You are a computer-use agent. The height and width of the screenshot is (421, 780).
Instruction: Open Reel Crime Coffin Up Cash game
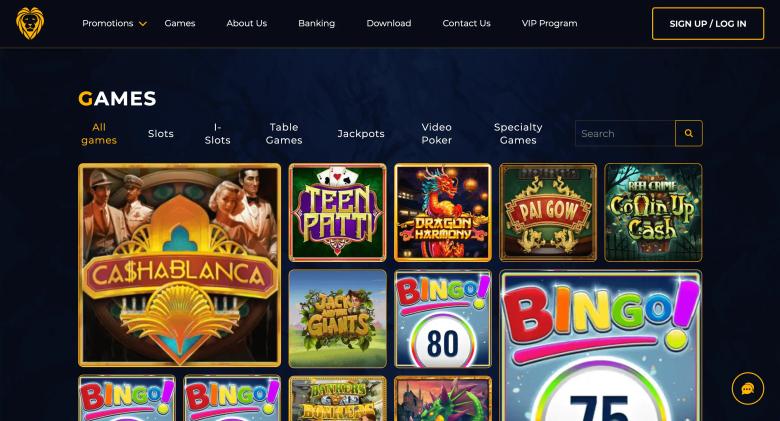pyautogui.click(x=653, y=212)
